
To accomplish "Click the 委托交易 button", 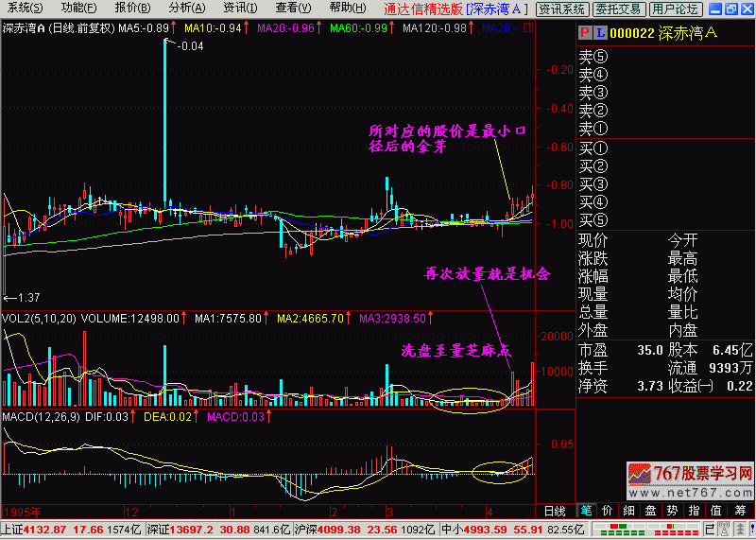I will tap(619, 9).
